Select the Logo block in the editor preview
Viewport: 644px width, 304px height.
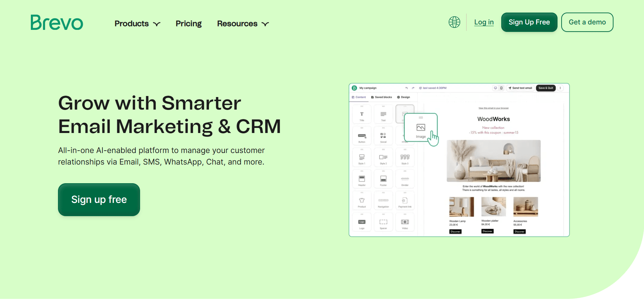click(x=362, y=222)
